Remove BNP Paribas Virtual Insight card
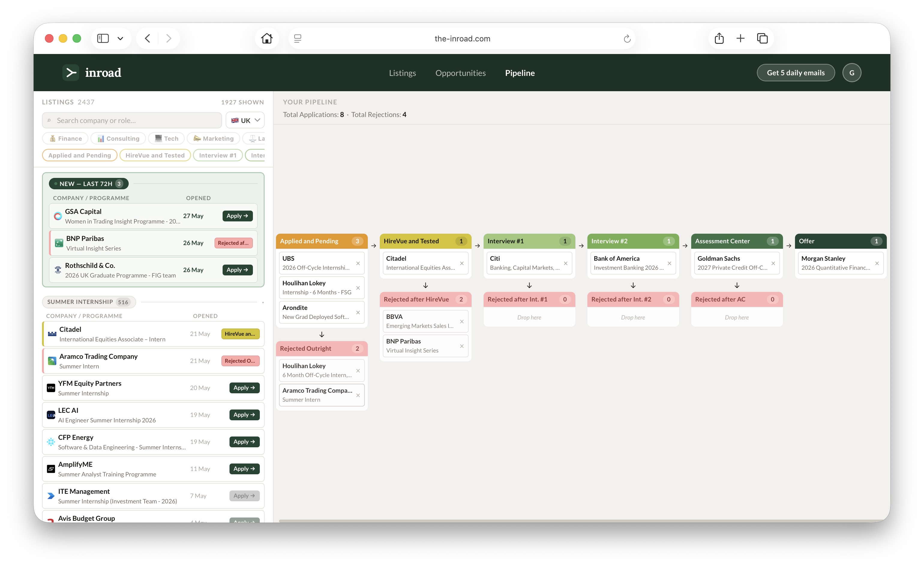924x567 pixels. 462,346
